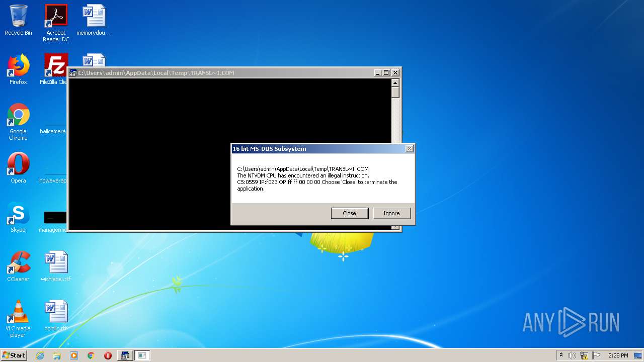Select the Firefox desktop shortcut
This screenshot has height=362, width=644.
(x=18, y=70)
